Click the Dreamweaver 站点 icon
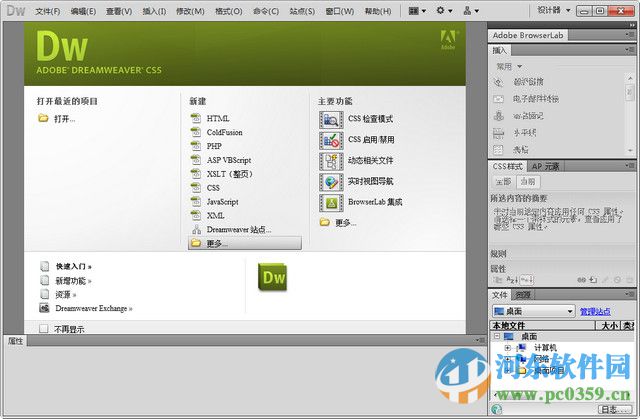Image resolution: width=640 pixels, height=419 pixels. tap(196, 229)
